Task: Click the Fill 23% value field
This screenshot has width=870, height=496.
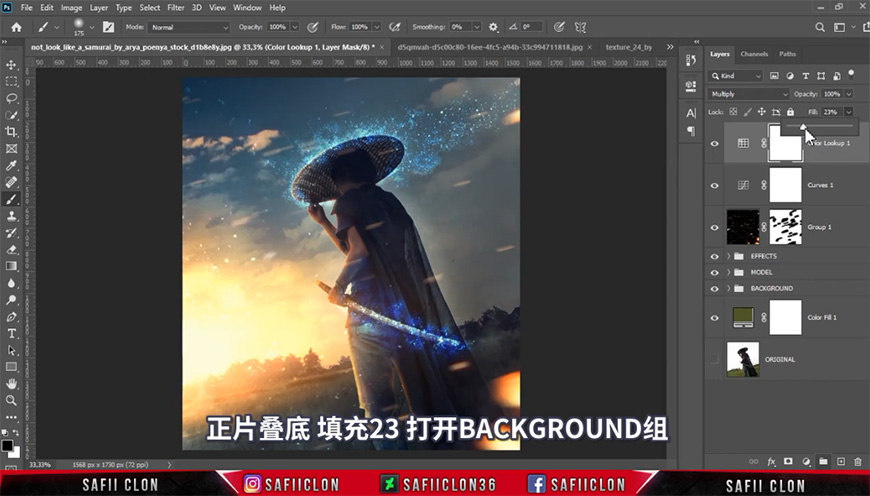Action: (x=832, y=112)
